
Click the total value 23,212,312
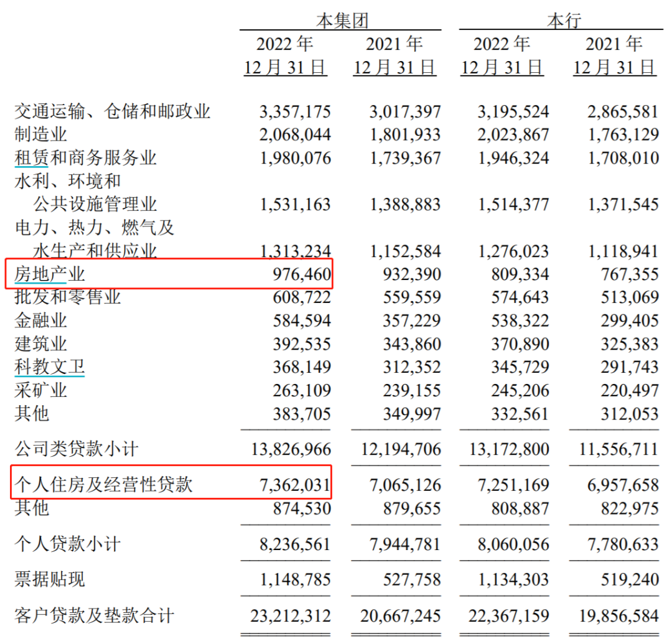[x=291, y=616]
